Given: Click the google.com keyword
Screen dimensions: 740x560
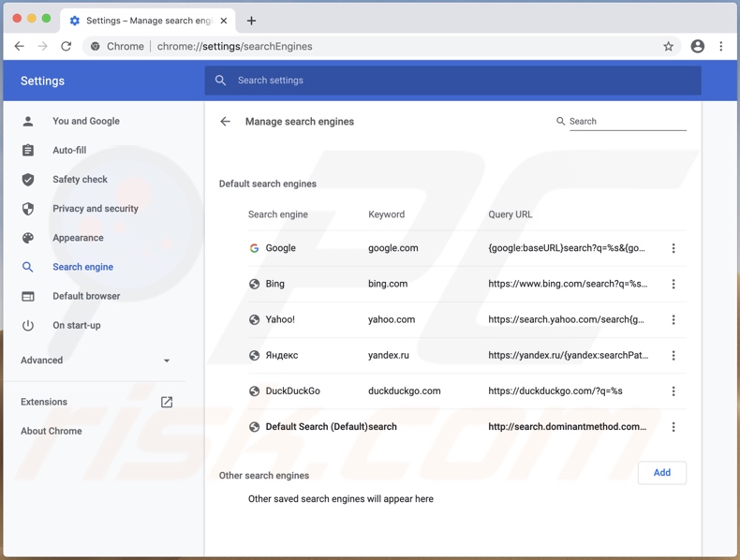Looking at the screenshot, I should 393,248.
